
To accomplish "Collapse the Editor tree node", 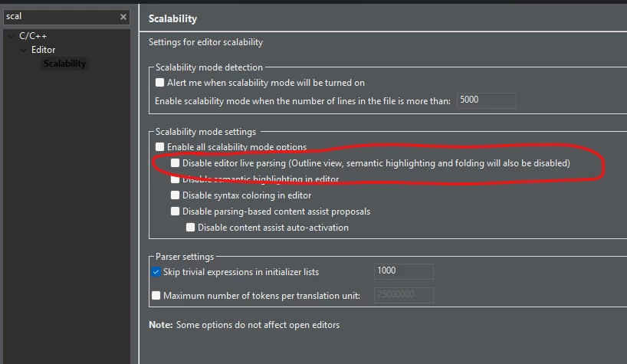I will coord(23,50).
